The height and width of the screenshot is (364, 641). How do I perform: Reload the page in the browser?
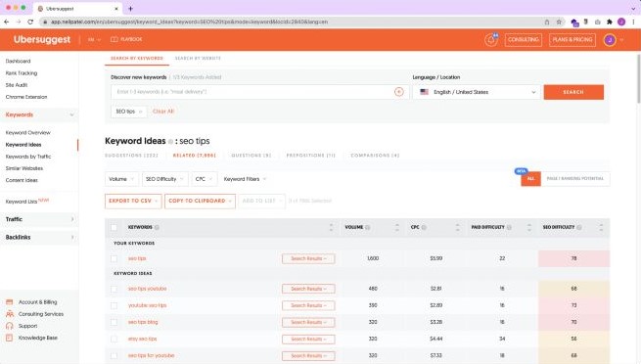click(x=30, y=22)
